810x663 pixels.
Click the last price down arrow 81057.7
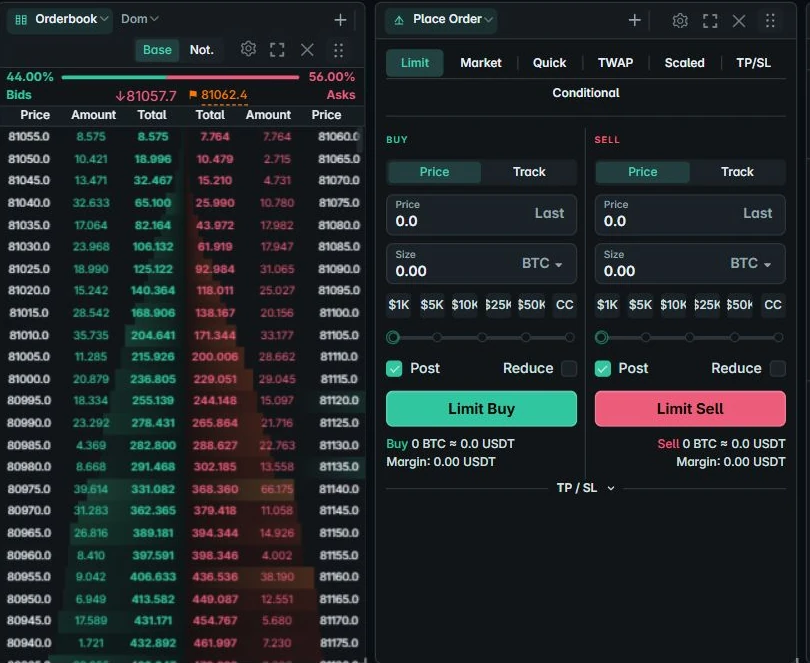click(146, 96)
